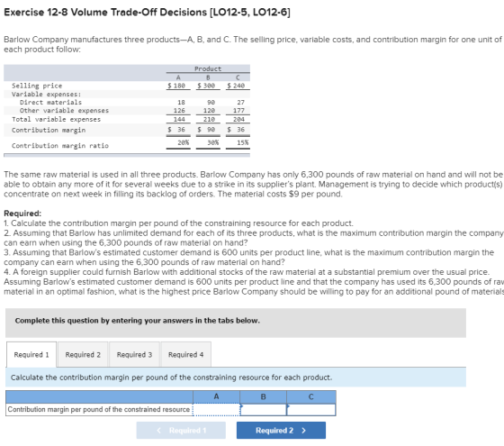Image resolution: width=504 pixels, height=446 pixels.
Task: Click the 'Product' table header
Action: point(208,68)
